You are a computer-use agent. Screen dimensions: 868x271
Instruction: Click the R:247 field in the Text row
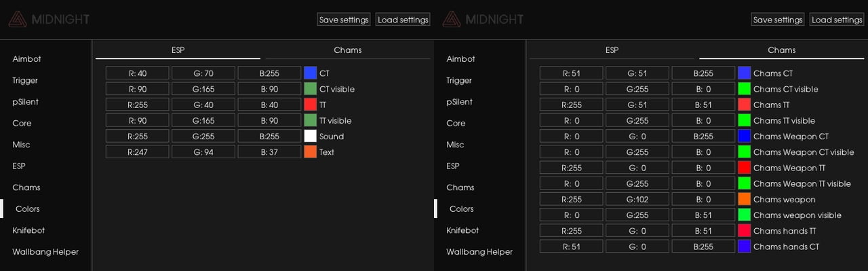tap(138, 151)
